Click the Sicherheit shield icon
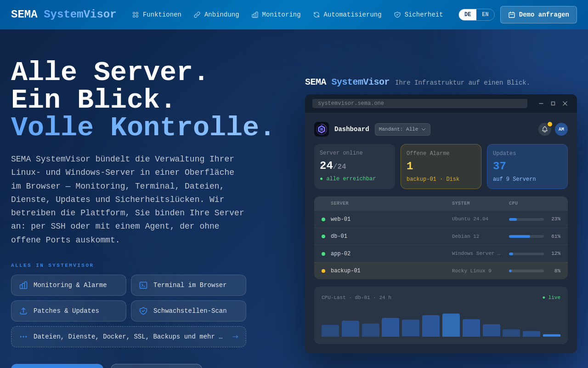Image resolution: width=588 pixels, height=368 pixels. 397,15
